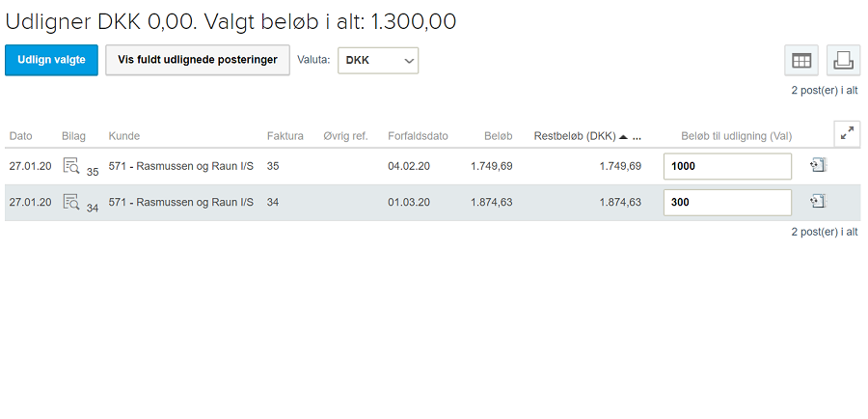Show fully settled entries via Vis fuldt udlignede posteringer
The height and width of the screenshot is (419, 868).
coord(198,60)
